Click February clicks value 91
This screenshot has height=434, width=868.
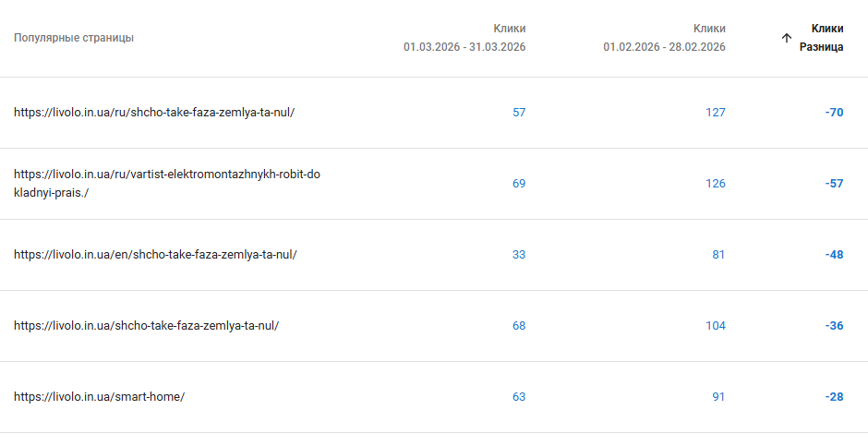click(718, 397)
